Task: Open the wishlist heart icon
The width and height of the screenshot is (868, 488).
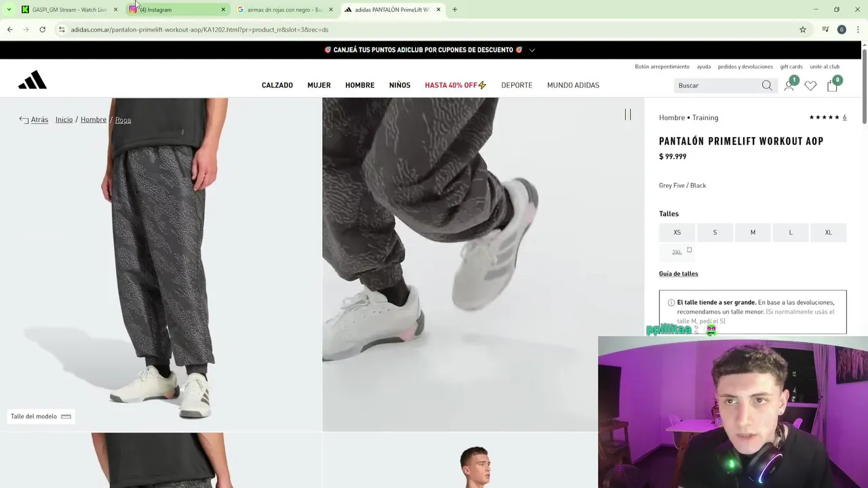Action: click(x=810, y=85)
